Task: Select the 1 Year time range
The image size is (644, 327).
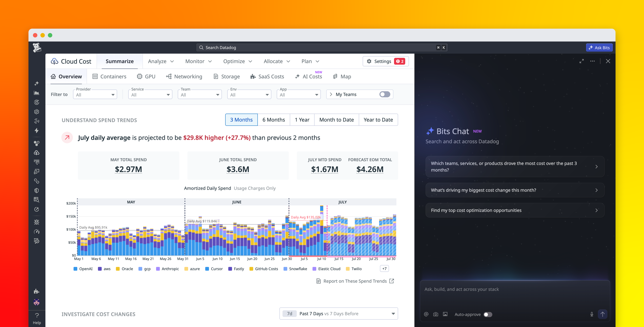Action: coord(302,120)
